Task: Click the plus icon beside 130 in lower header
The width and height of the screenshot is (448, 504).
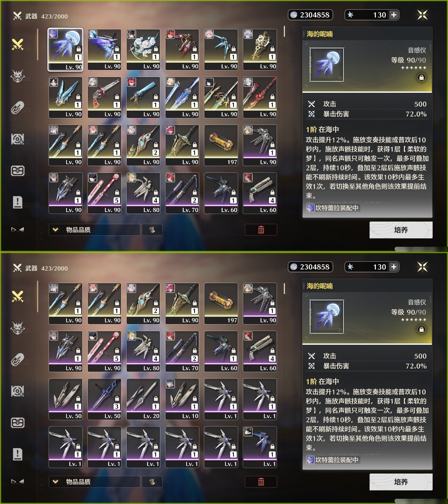Action: tap(394, 267)
